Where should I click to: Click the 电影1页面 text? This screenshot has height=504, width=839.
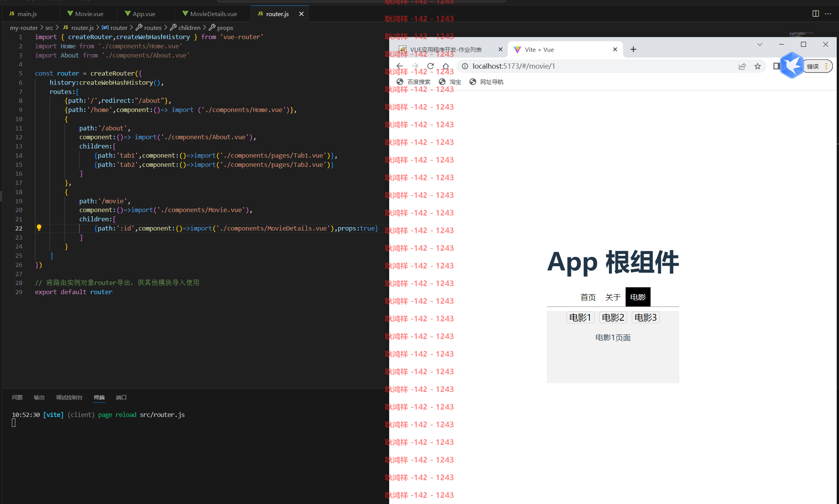tap(613, 338)
